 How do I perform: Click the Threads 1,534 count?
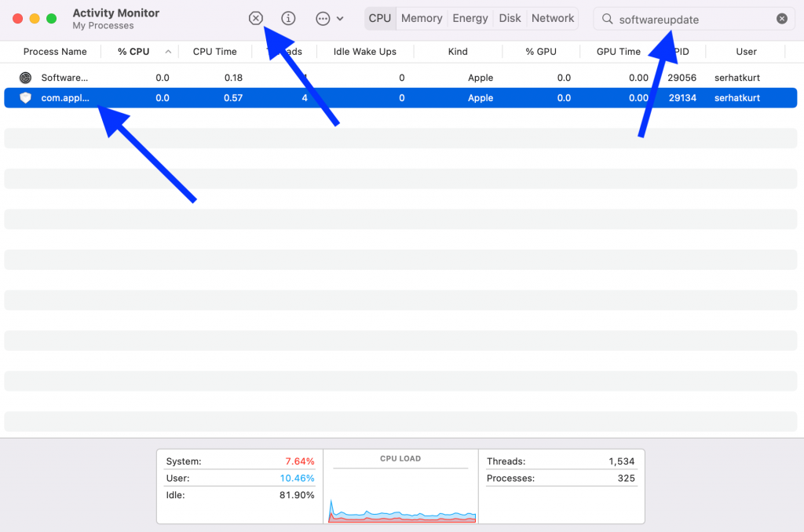tap(561, 461)
